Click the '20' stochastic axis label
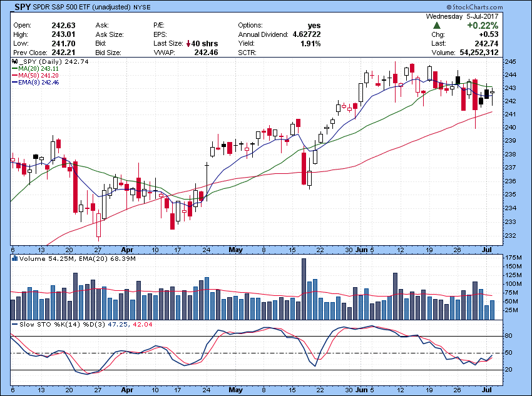 pos(509,370)
